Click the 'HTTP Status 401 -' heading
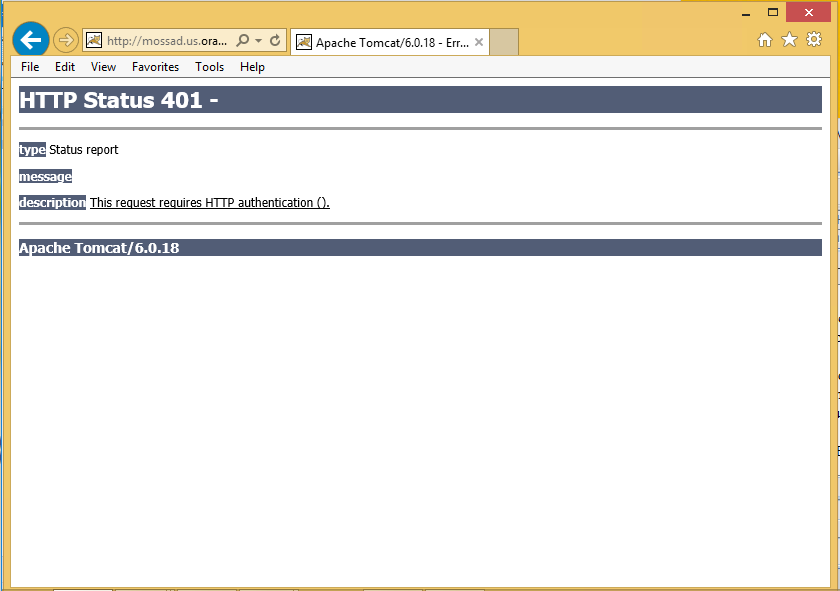 pyautogui.click(x=118, y=100)
